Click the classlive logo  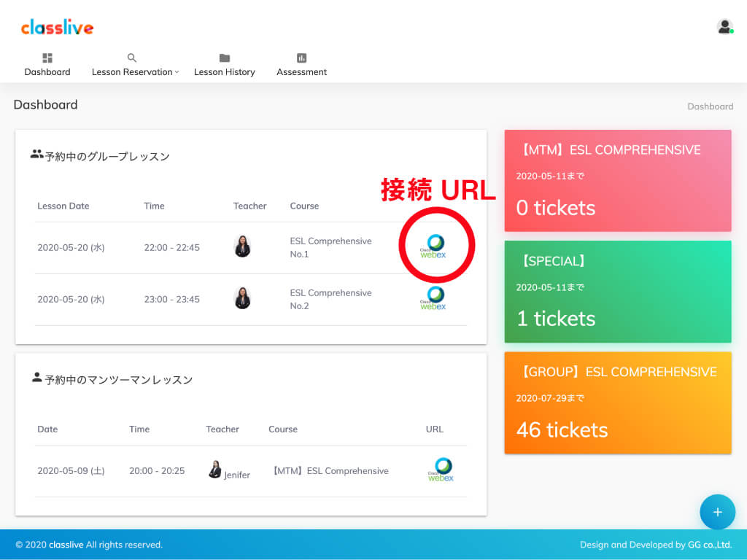tap(57, 27)
